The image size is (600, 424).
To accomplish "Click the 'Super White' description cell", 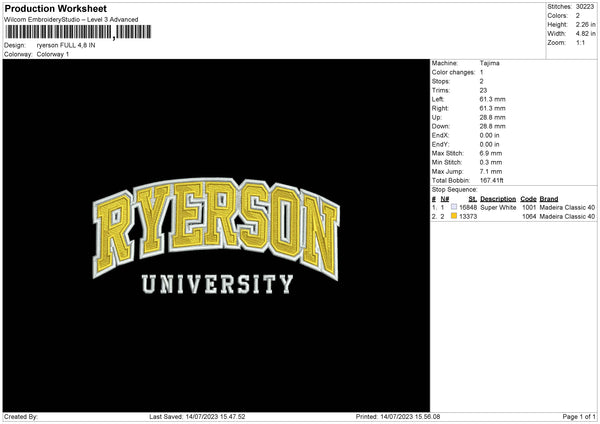I will [498, 207].
